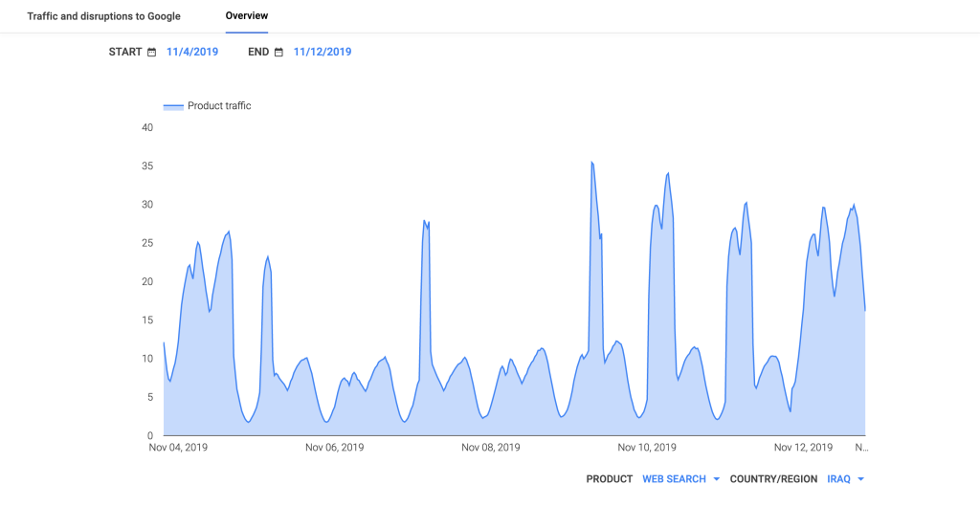The height and width of the screenshot is (507, 980).
Task: Edit the end date 11/12/2019
Action: point(323,52)
